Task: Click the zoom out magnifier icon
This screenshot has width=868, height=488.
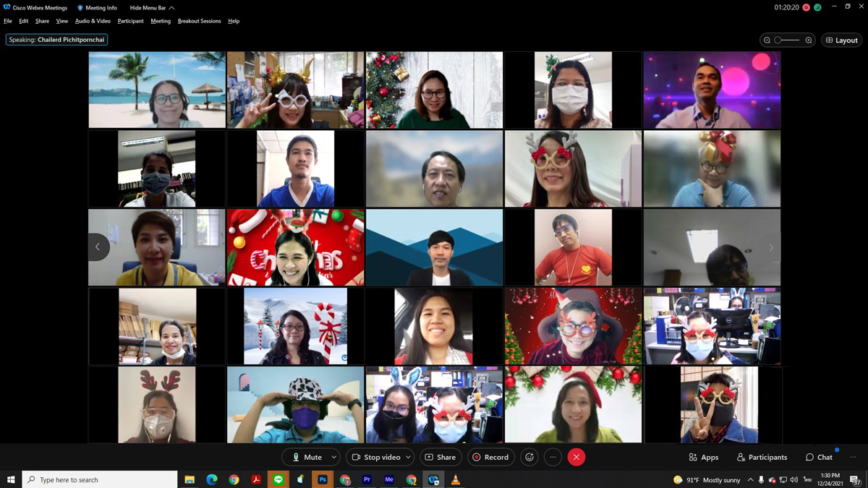Action: (767, 40)
